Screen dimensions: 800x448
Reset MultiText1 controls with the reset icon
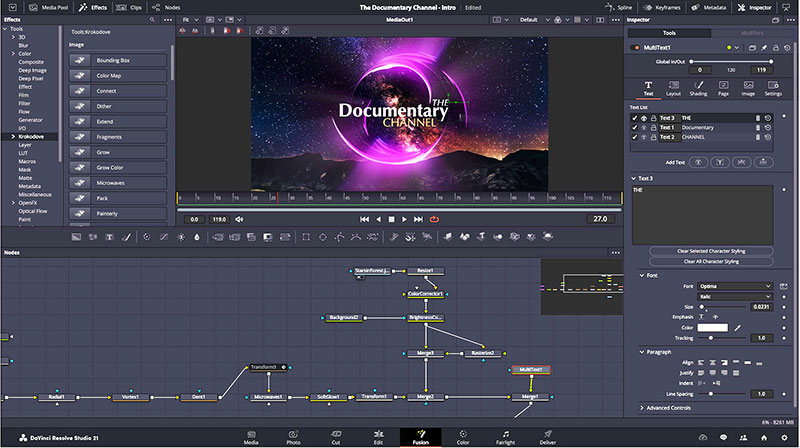(x=787, y=47)
